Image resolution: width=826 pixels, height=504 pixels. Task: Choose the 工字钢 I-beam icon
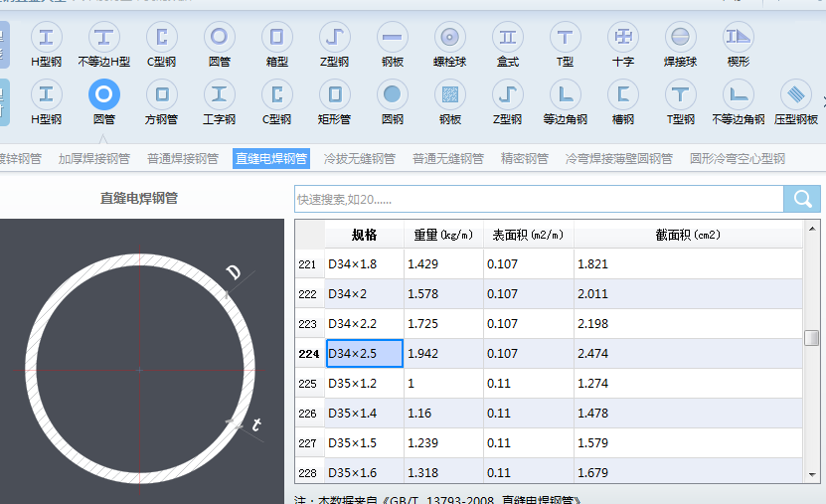coord(219,94)
